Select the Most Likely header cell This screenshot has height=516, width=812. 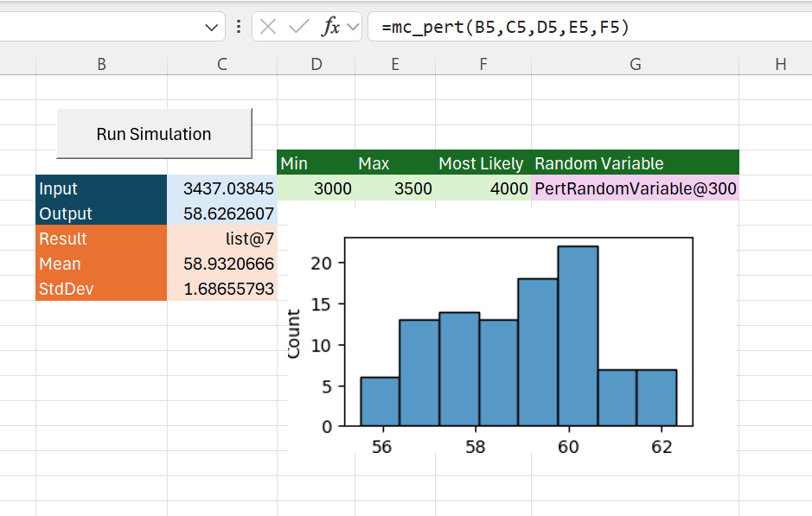483,162
